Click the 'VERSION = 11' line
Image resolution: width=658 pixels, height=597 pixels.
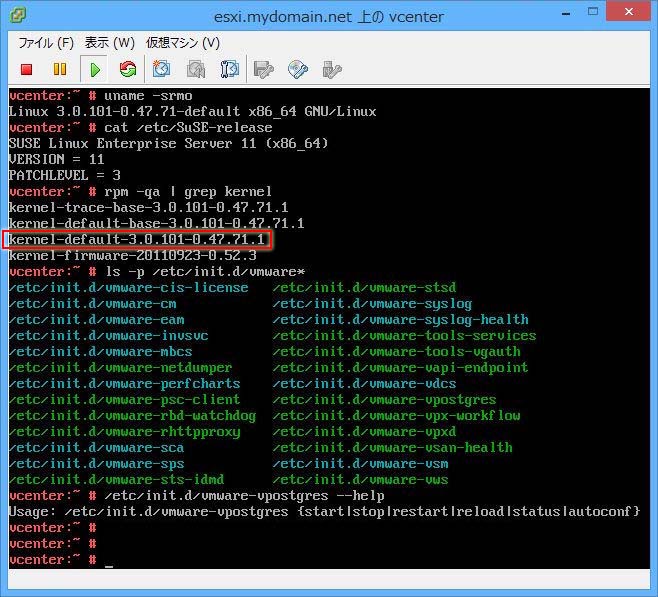click(56, 159)
